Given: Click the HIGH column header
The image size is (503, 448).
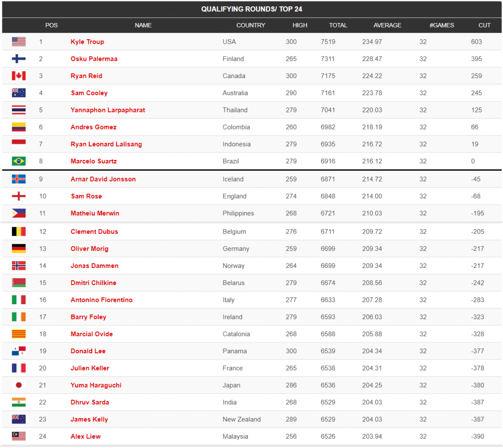Looking at the screenshot, I should click(300, 25).
